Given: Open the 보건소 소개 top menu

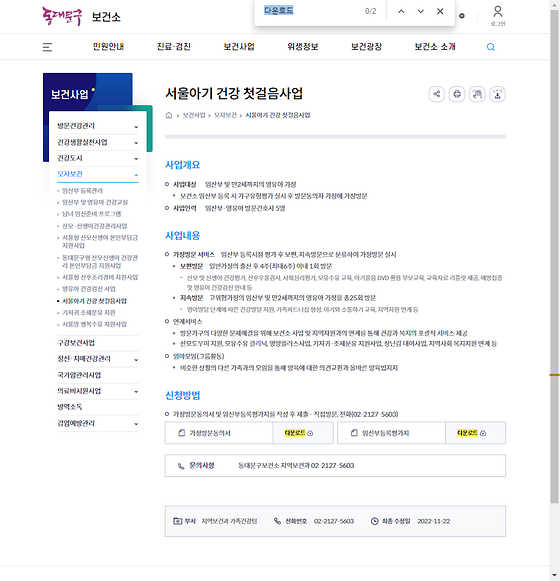Looking at the screenshot, I should click(x=435, y=47).
